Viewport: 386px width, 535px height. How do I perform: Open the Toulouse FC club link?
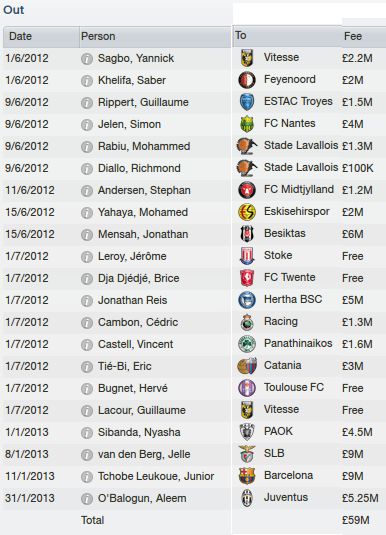click(294, 387)
